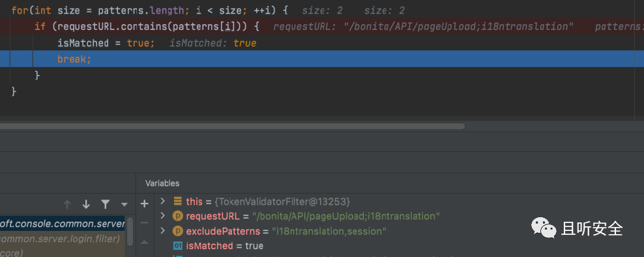Switch to the Variables tab
Viewport: 644px width, 257px height.
coord(162,183)
